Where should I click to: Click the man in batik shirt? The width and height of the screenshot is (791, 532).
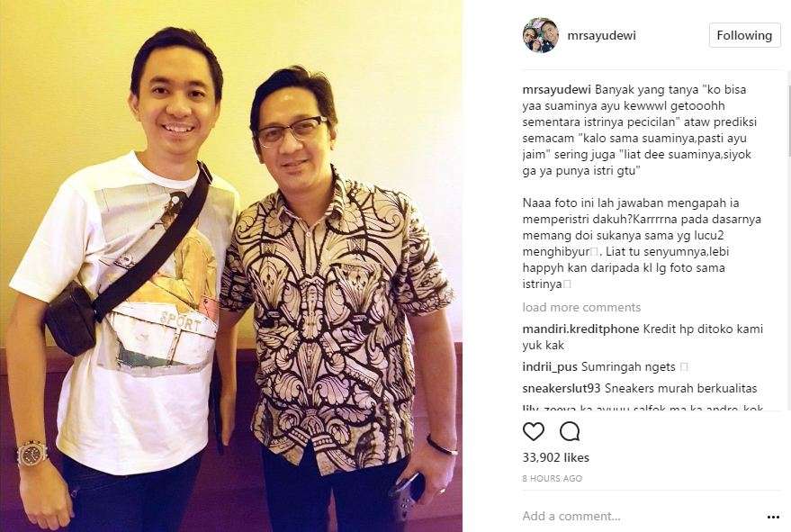[x=337, y=302]
